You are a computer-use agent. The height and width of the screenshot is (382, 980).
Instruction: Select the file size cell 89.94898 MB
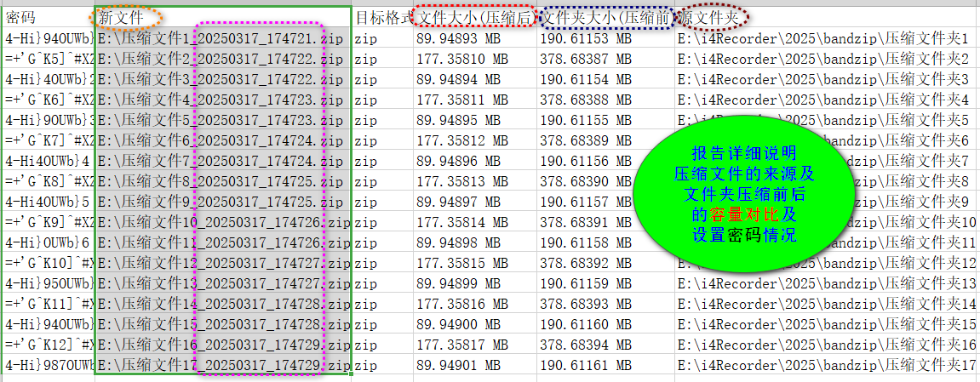[x=475, y=242]
